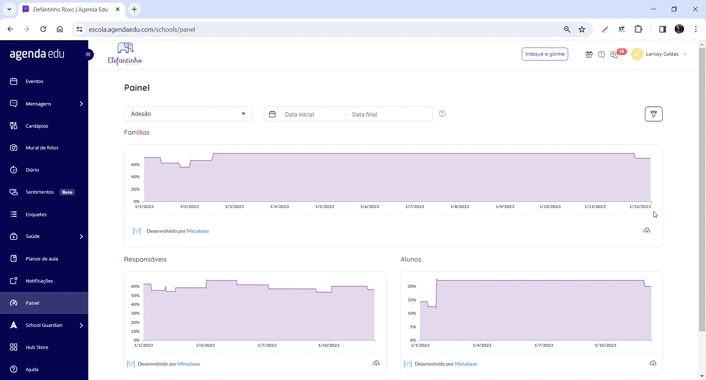Download the Famílias chart data
Screen dimensions: 706x380
647,231
